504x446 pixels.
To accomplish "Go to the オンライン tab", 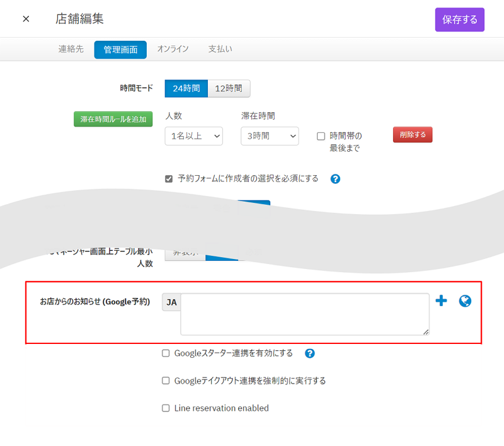I will pyautogui.click(x=173, y=49).
